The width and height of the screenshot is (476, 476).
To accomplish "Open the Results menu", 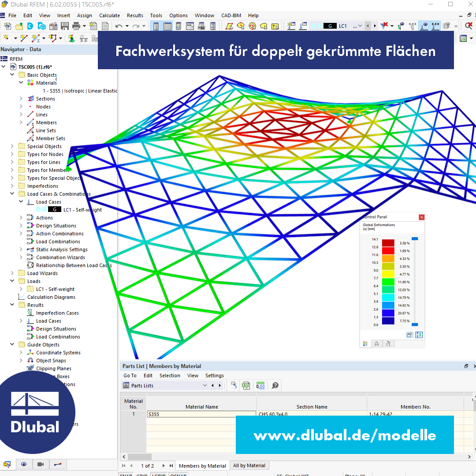I will (135, 15).
